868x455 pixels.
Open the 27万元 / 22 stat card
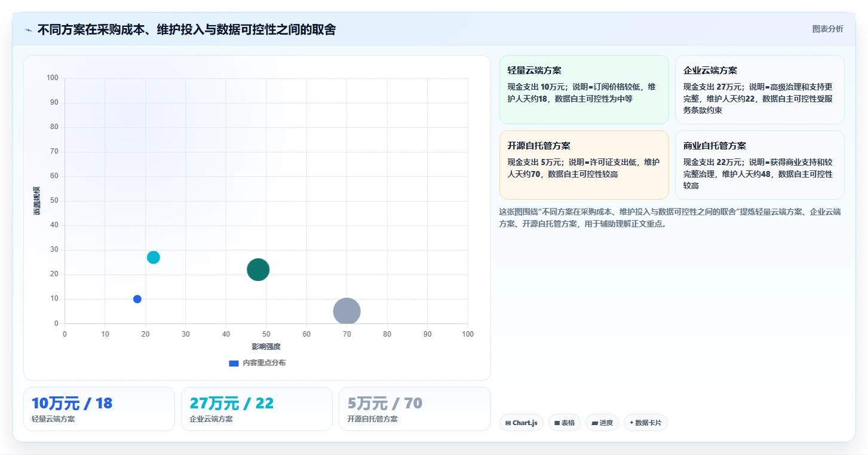pyautogui.click(x=257, y=409)
